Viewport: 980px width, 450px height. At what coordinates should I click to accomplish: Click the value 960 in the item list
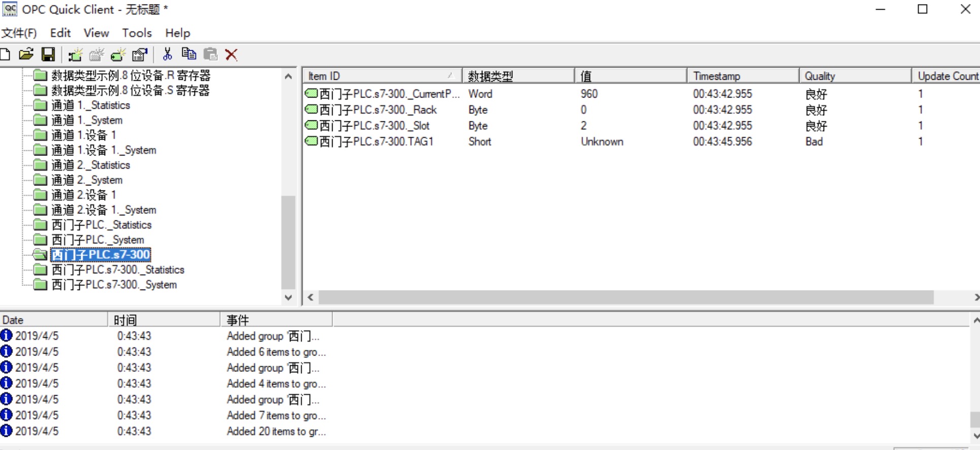589,93
